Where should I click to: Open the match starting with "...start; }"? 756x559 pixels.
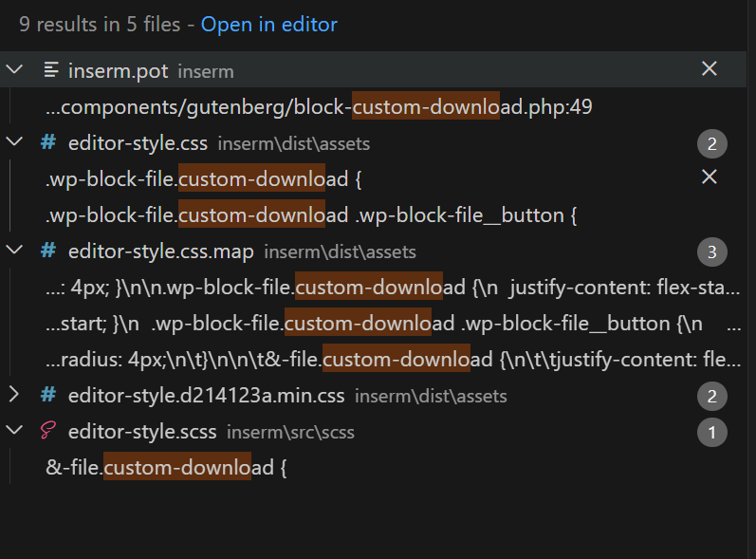click(x=379, y=324)
